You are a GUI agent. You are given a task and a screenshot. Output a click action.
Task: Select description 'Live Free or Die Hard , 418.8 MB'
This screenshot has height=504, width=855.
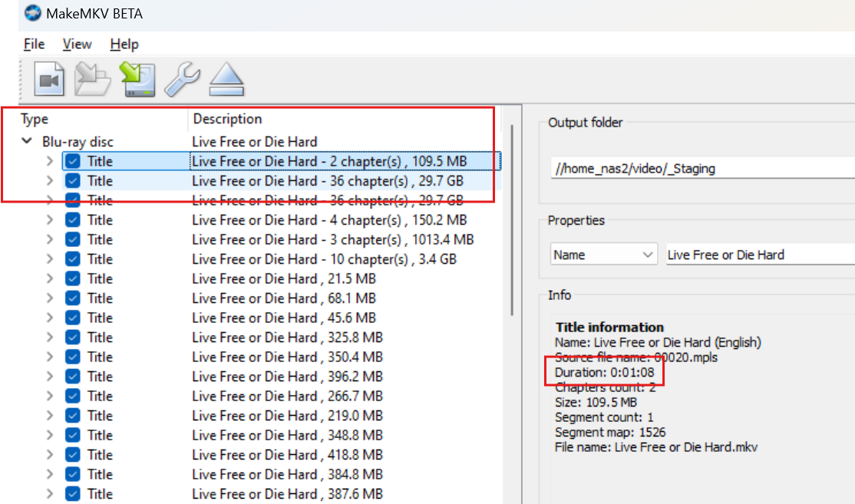[x=287, y=455]
